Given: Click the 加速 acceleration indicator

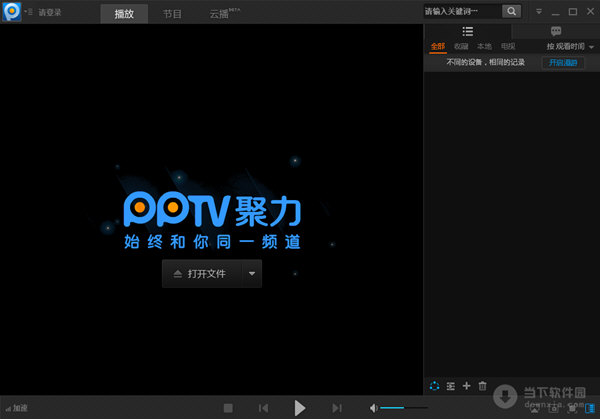Looking at the screenshot, I should coord(16,408).
